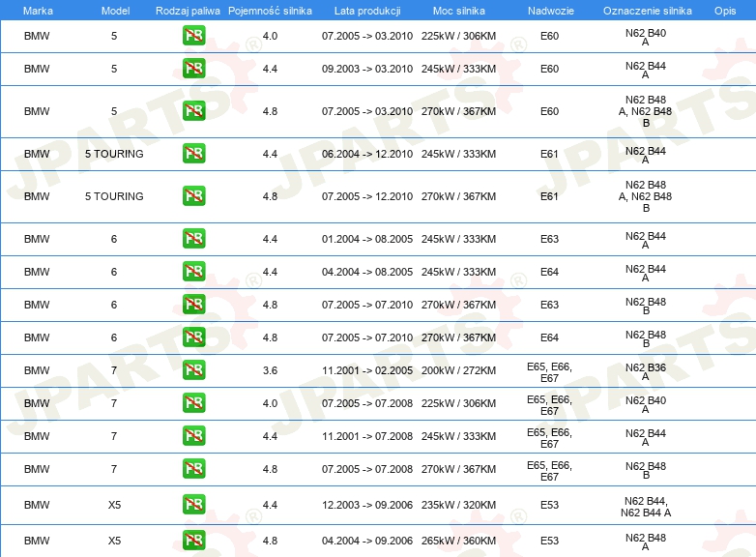Click petrol fuel icon for N62 B36 A engine row
Viewport: 756px width, 557px height.
(x=193, y=370)
